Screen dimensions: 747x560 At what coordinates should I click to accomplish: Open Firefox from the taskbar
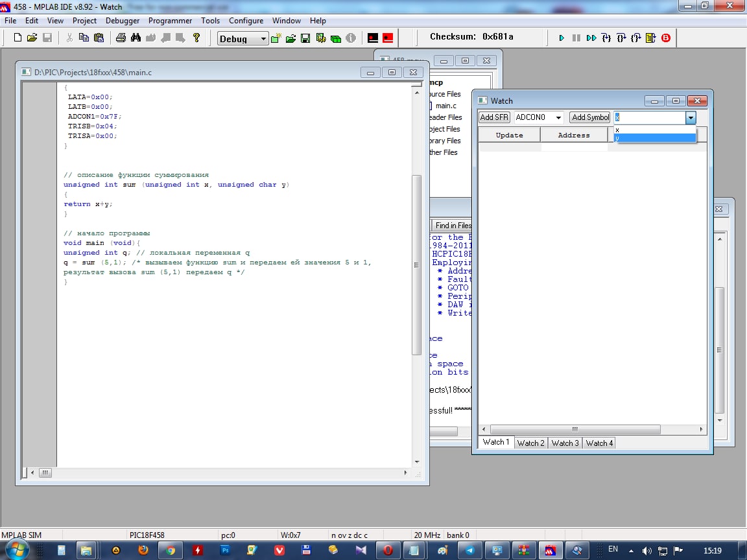tap(143, 550)
